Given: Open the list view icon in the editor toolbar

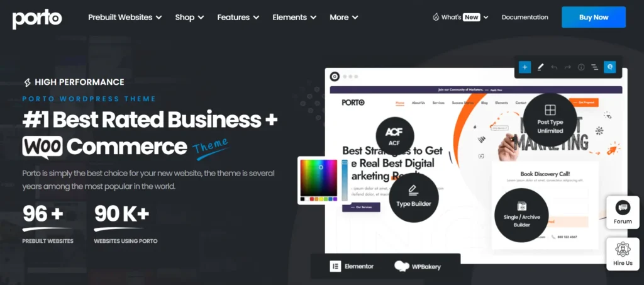Looking at the screenshot, I should click(x=594, y=67).
